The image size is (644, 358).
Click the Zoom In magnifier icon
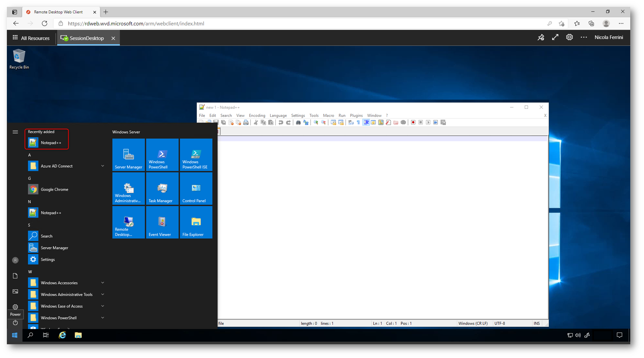click(316, 122)
